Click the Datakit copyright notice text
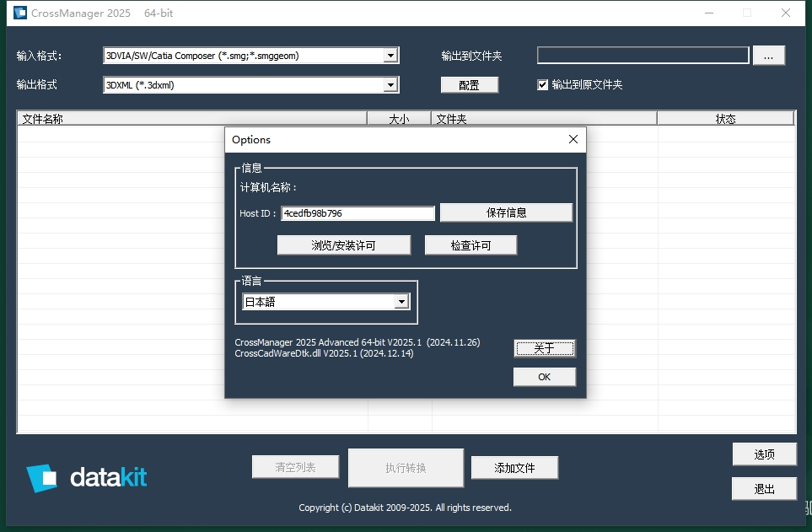 pos(405,508)
